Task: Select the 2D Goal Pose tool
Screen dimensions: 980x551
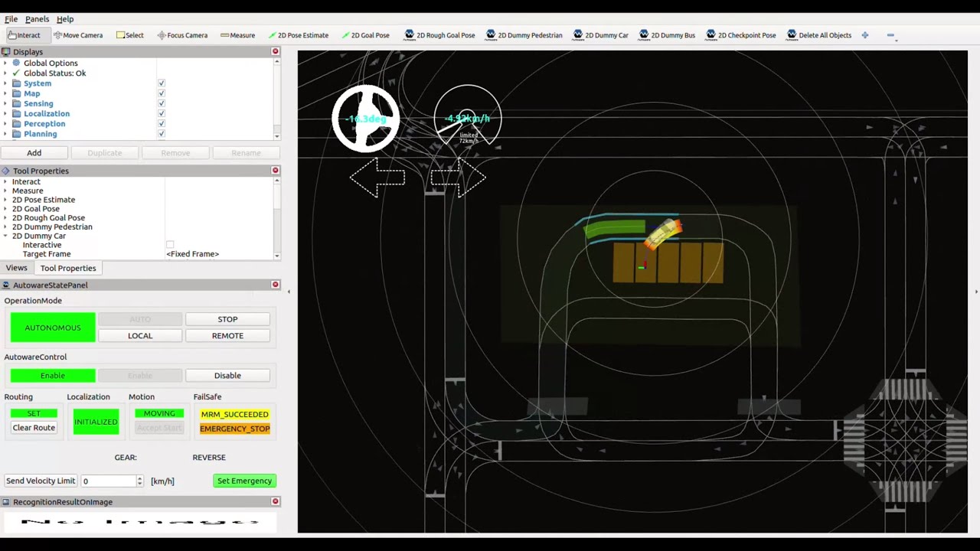Action: pos(365,35)
